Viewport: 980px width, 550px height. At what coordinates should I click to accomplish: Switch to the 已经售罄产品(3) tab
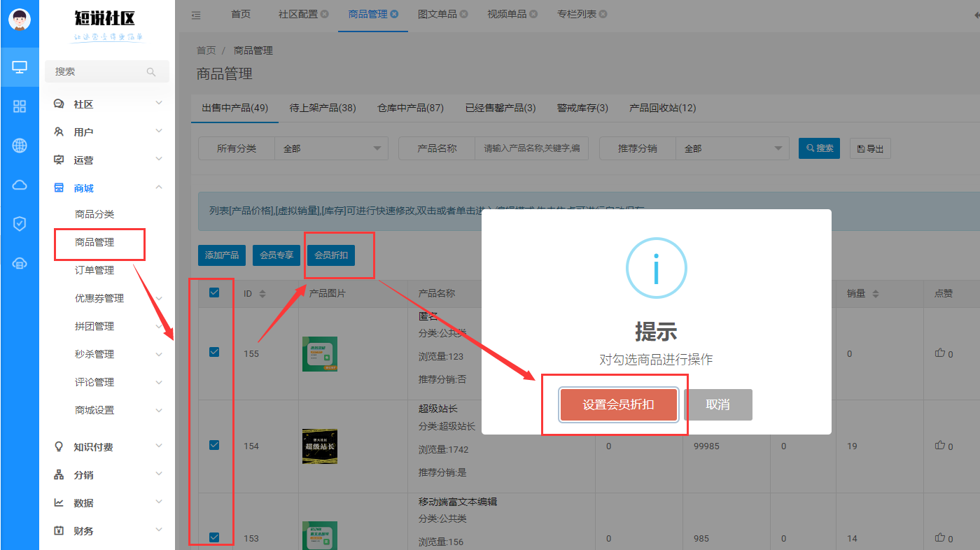pos(500,108)
